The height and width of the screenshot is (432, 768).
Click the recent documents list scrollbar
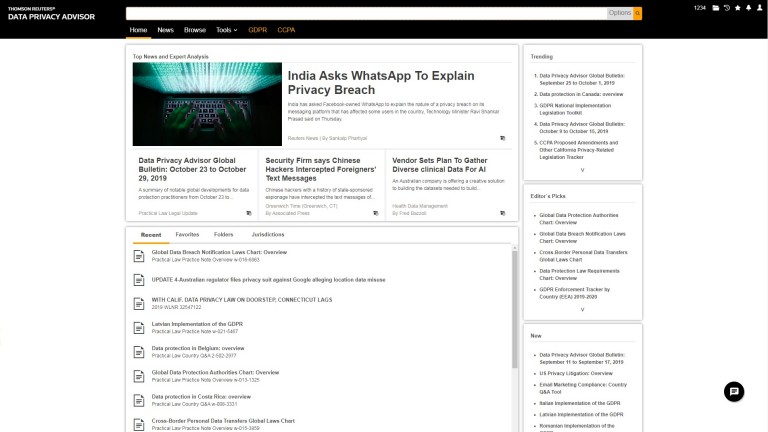pos(514,310)
